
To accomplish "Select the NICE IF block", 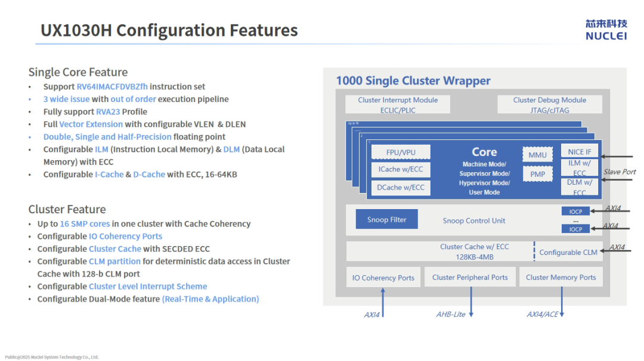I will 579,151.
